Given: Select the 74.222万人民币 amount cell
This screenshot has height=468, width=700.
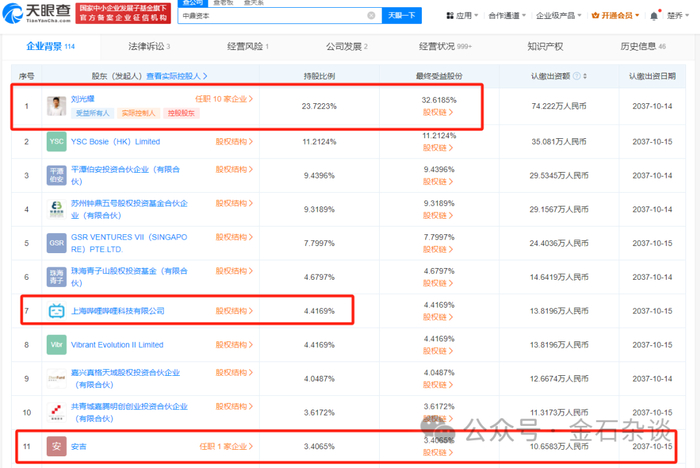Looking at the screenshot, I should point(559,106).
